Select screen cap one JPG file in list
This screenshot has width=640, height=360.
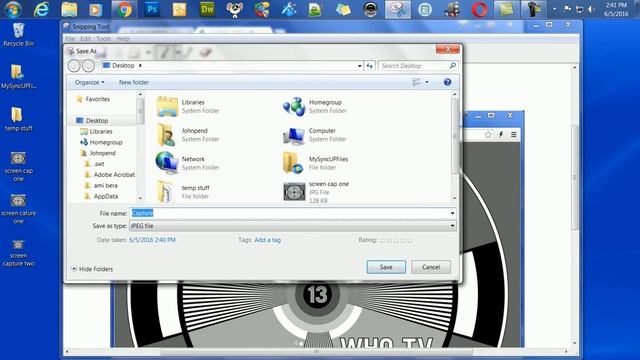tap(317, 192)
